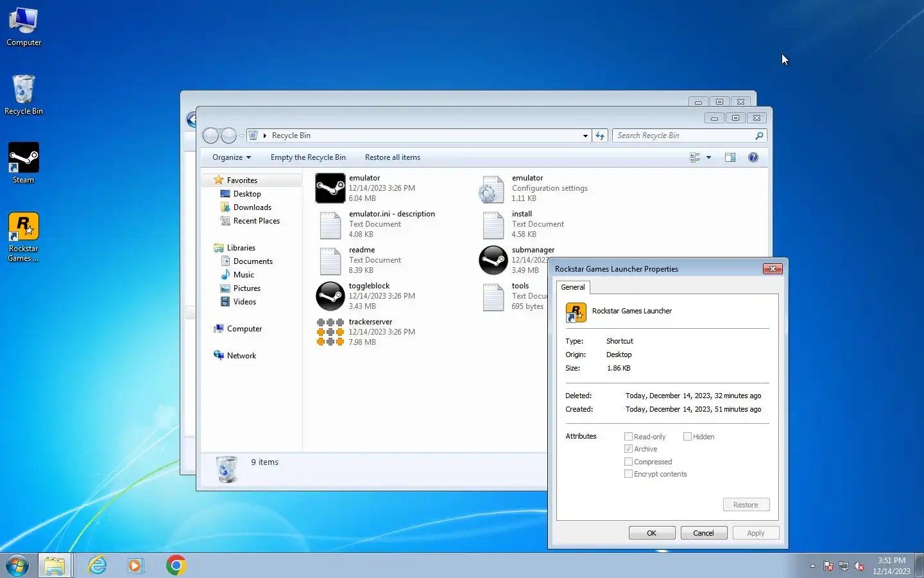Click the Recycle Bin address bar path
The width and height of the screenshot is (924, 578).
point(291,136)
